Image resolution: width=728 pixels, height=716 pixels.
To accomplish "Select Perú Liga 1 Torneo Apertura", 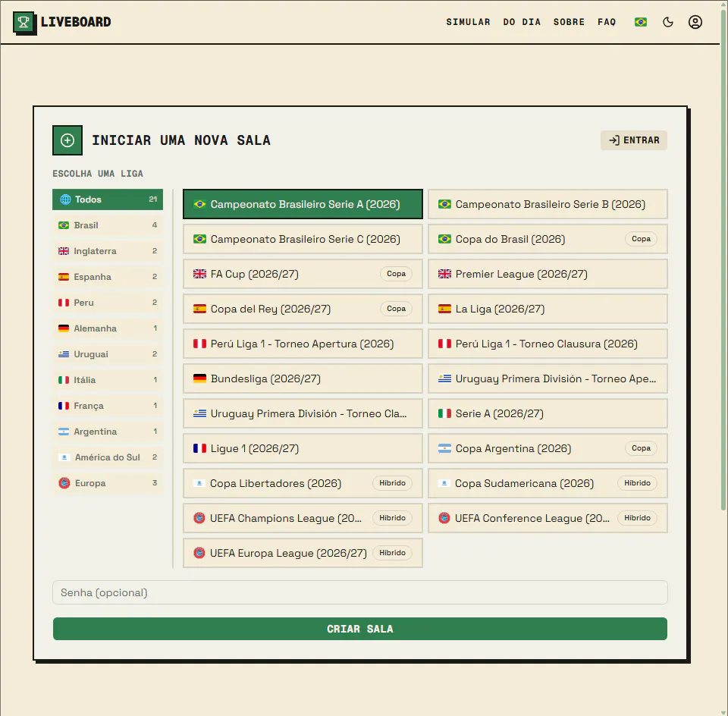I will point(303,344).
